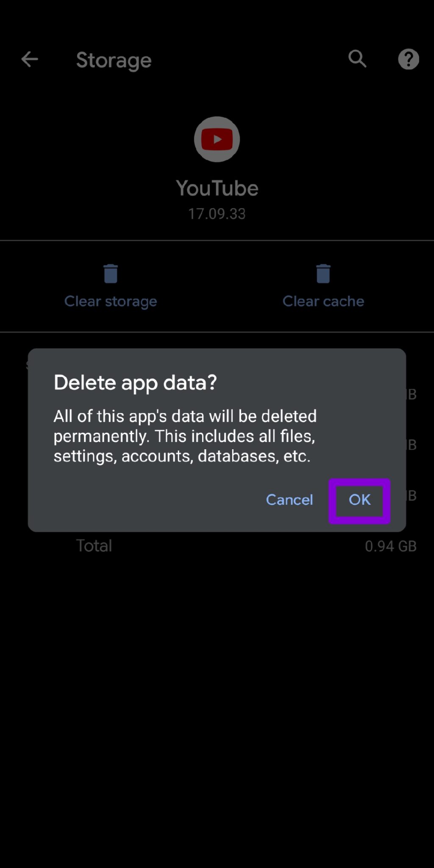This screenshot has height=868, width=434.
Task: Click the Clear storage label
Action: 110,301
